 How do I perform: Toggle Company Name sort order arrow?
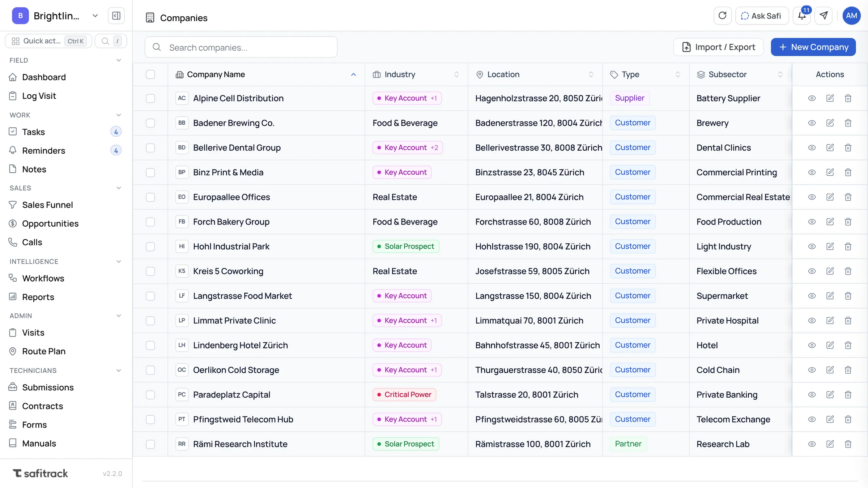point(353,74)
